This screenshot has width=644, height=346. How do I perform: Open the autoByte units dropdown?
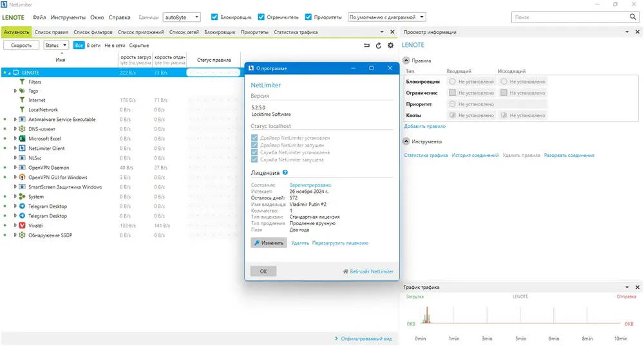point(182,17)
